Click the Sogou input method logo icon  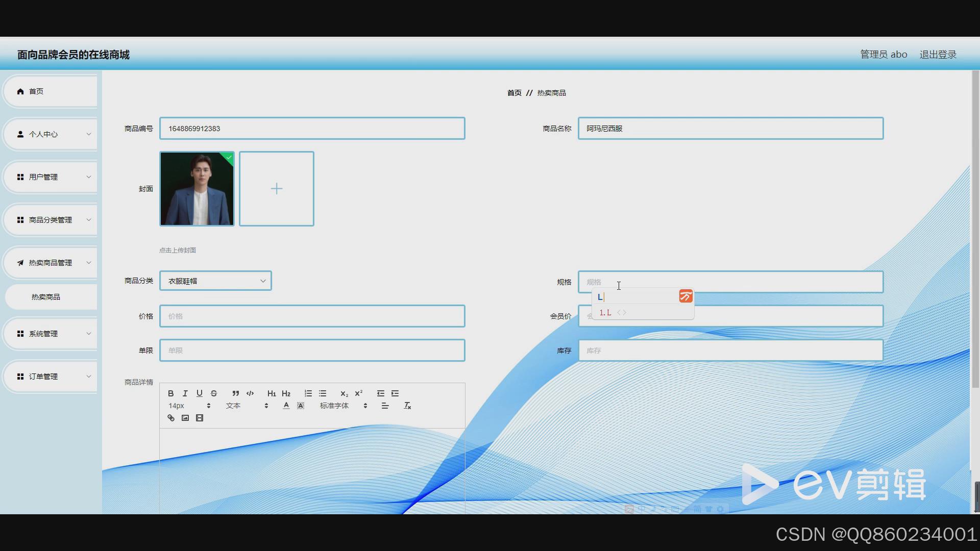(x=685, y=296)
